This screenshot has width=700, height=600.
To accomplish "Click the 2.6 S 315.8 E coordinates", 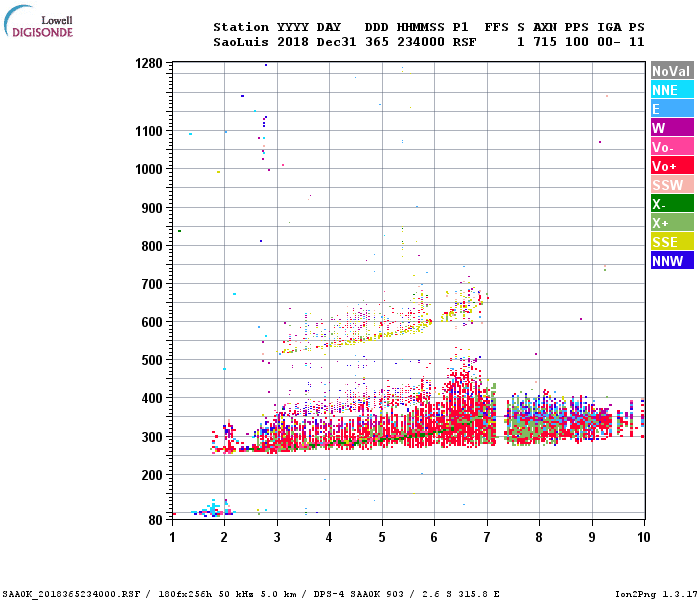I will [461, 594].
